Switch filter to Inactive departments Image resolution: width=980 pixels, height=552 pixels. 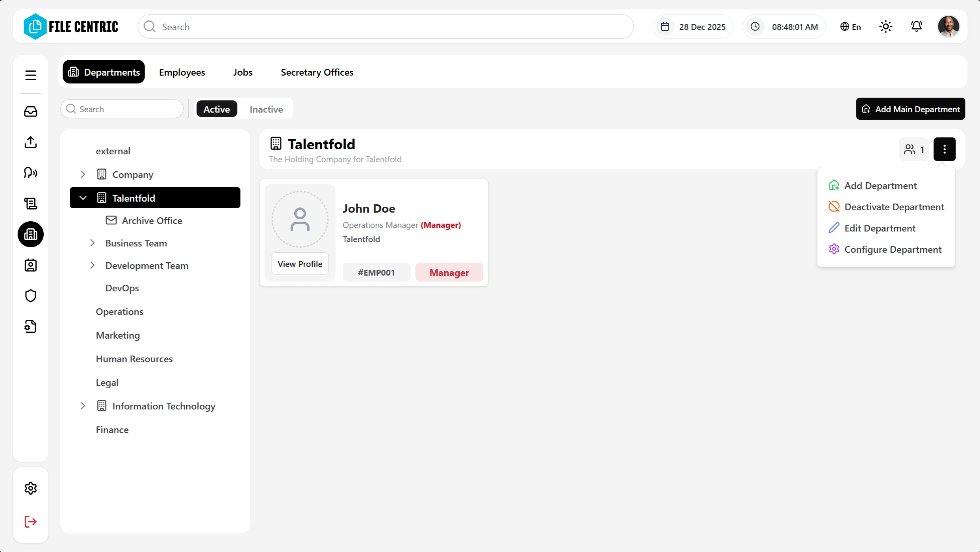[x=266, y=109]
